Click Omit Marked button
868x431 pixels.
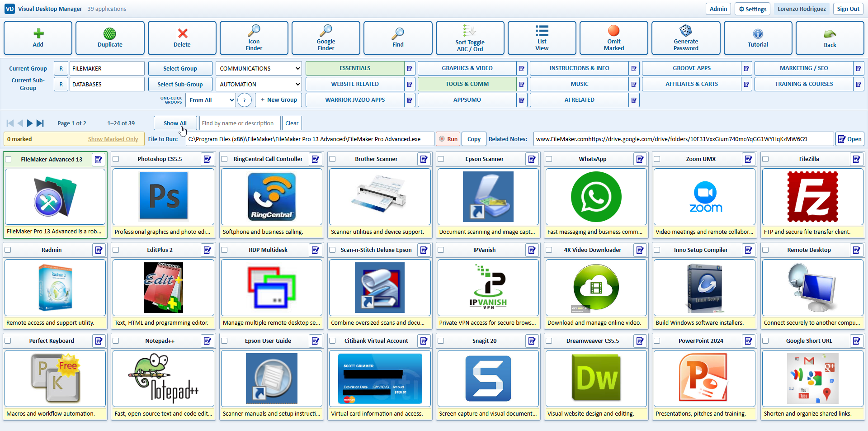614,38
